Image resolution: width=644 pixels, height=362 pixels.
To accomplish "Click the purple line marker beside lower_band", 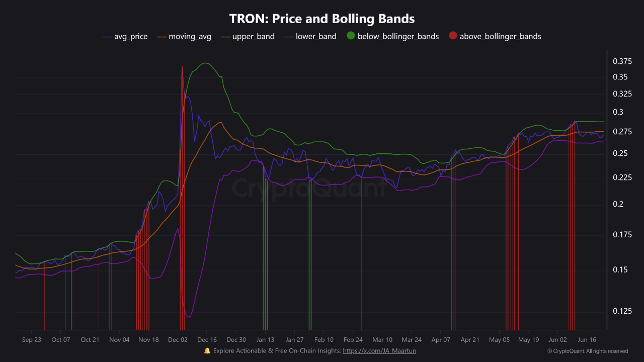I will click(x=289, y=37).
